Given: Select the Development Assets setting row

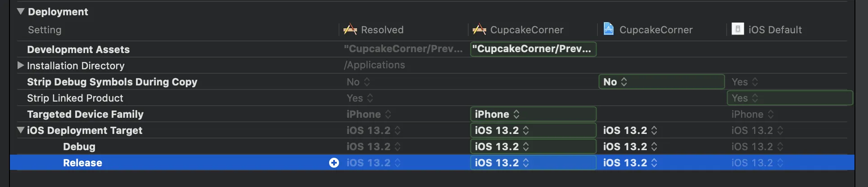Looking at the screenshot, I should (x=78, y=49).
